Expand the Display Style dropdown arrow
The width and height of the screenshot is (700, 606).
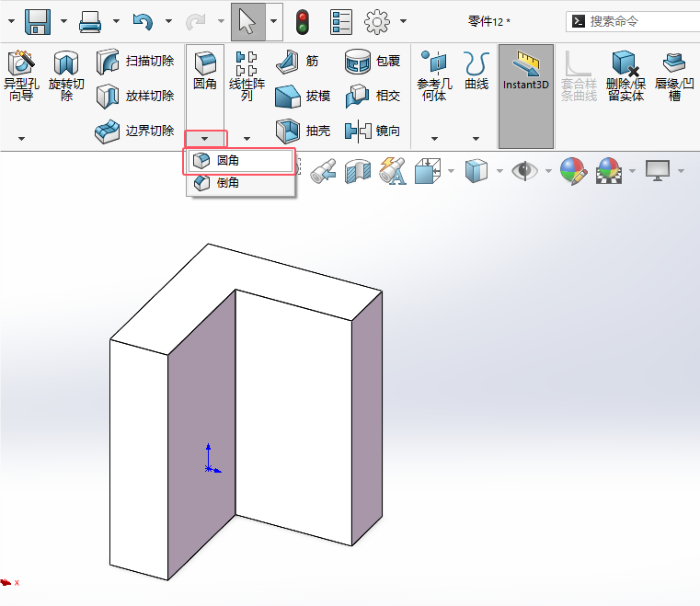[x=499, y=171]
